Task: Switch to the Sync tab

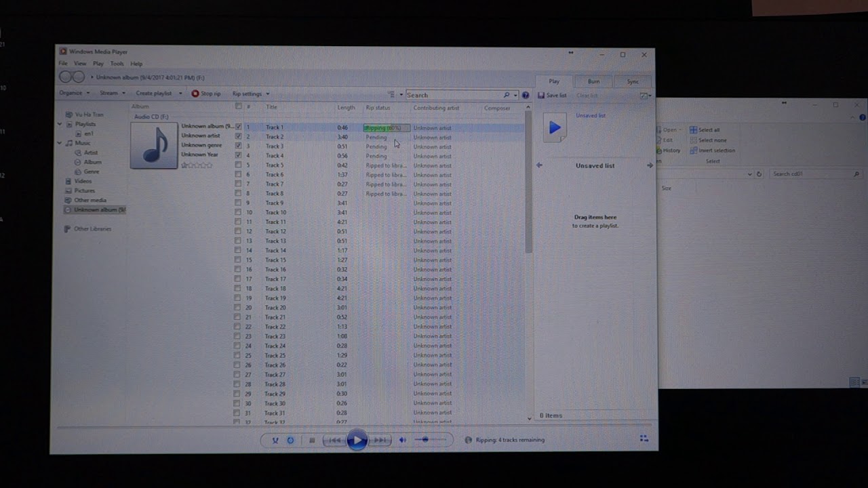Action: (633, 81)
